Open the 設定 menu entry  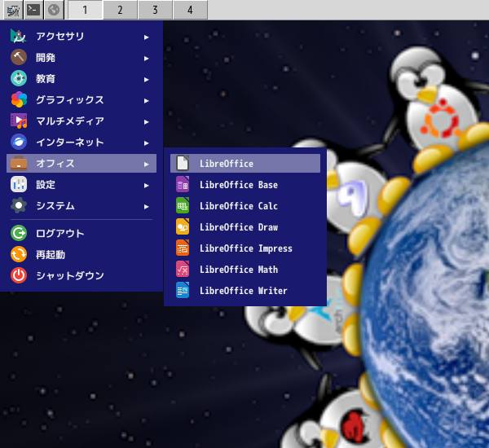click(81, 185)
